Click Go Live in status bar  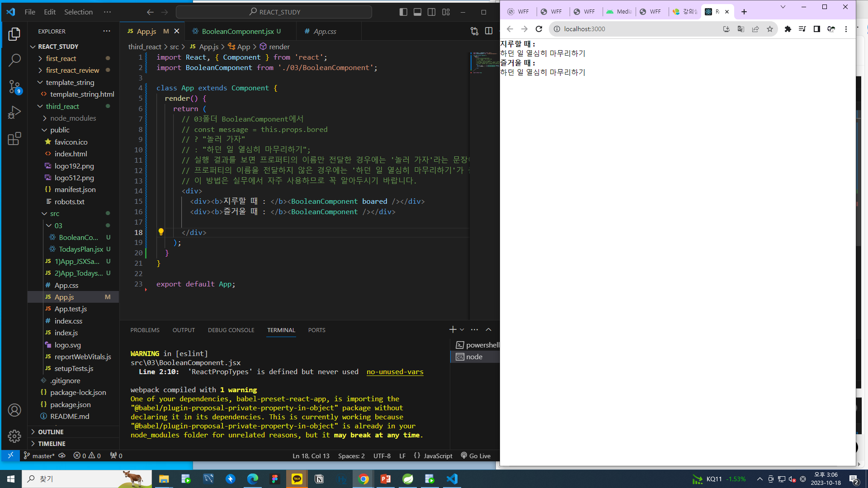(476, 456)
